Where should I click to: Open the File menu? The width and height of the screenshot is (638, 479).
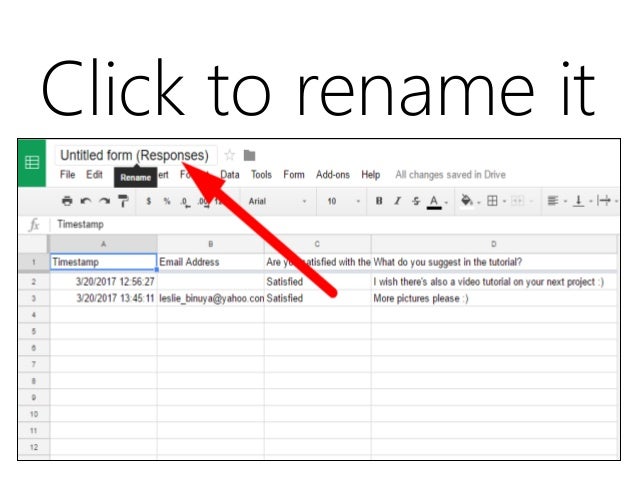pyautogui.click(x=67, y=175)
